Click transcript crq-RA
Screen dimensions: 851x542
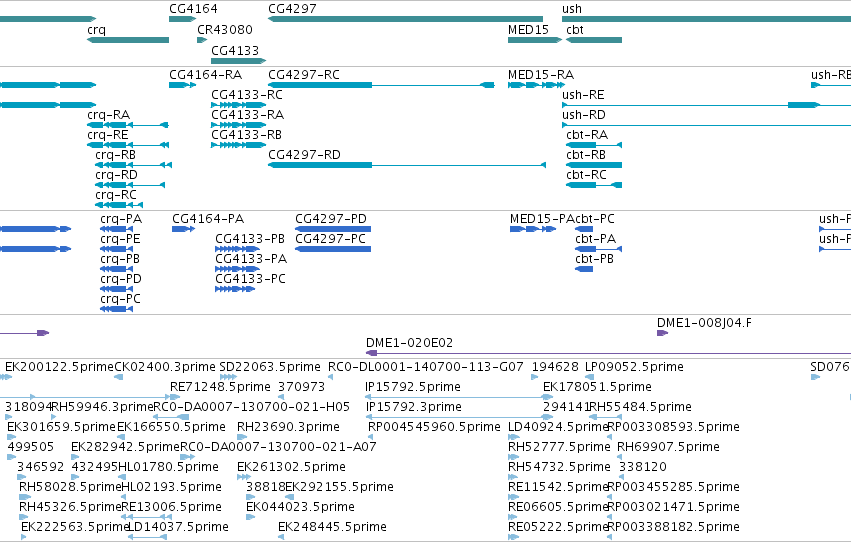coord(109,115)
